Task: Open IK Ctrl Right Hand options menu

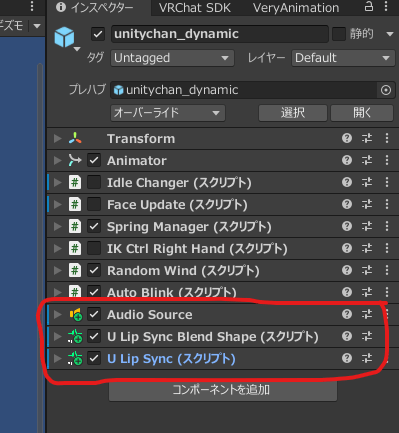Action: [387, 248]
